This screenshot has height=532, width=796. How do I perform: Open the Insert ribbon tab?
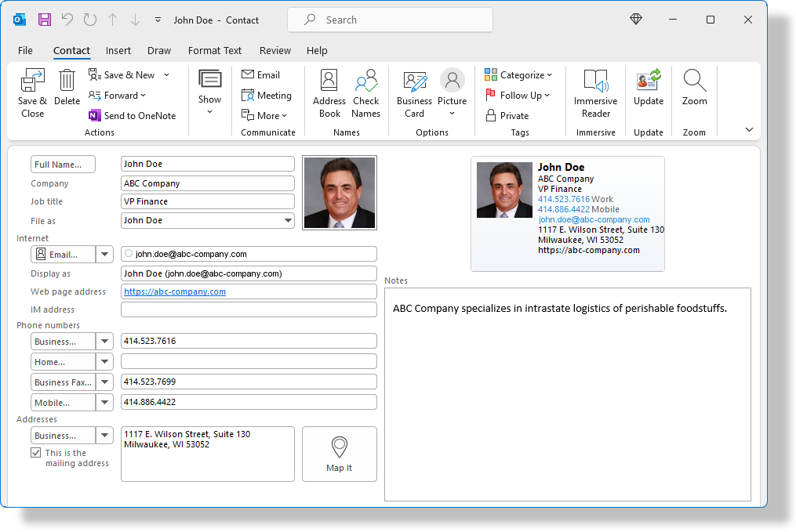tap(118, 50)
